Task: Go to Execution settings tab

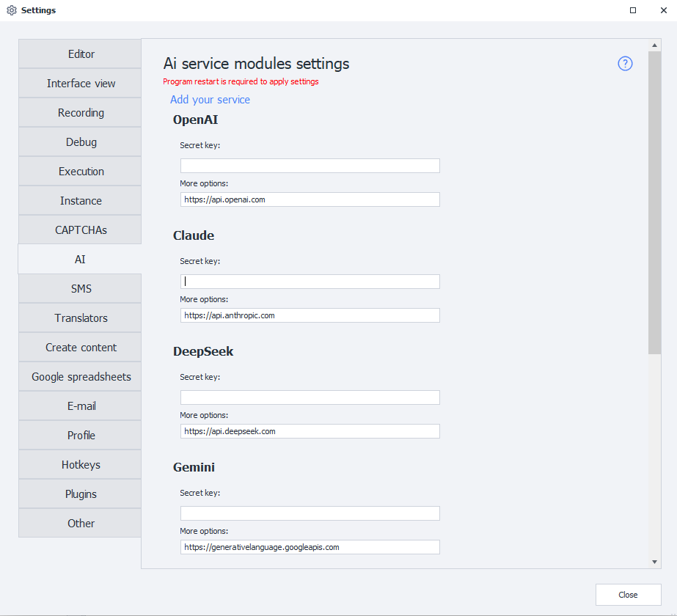Action: click(x=80, y=172)
